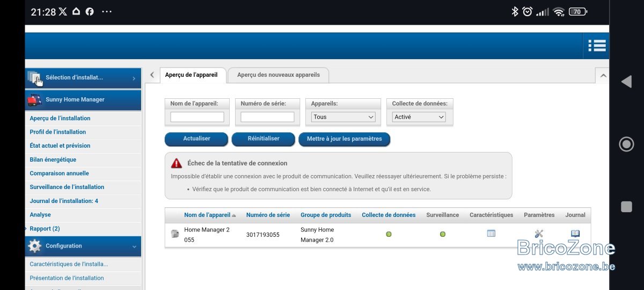Open Collecte de données dropdown showing Activé

click(419, 117)
